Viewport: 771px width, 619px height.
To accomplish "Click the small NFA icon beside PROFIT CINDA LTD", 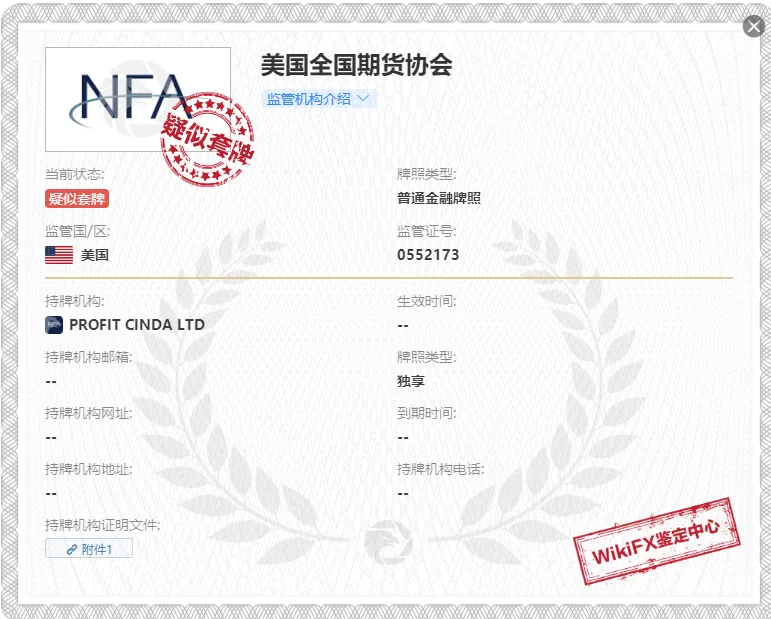I will pyautogui.click(x=54, y=324).
